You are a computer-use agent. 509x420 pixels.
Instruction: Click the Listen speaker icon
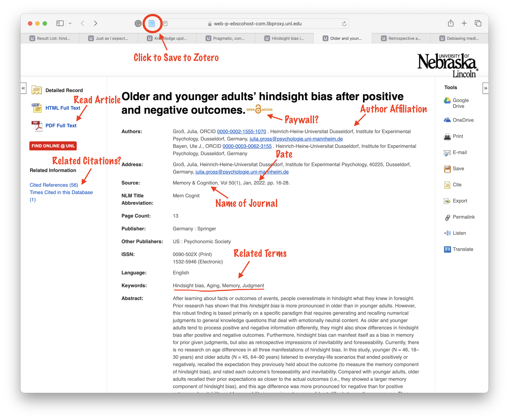pos(447,233)
